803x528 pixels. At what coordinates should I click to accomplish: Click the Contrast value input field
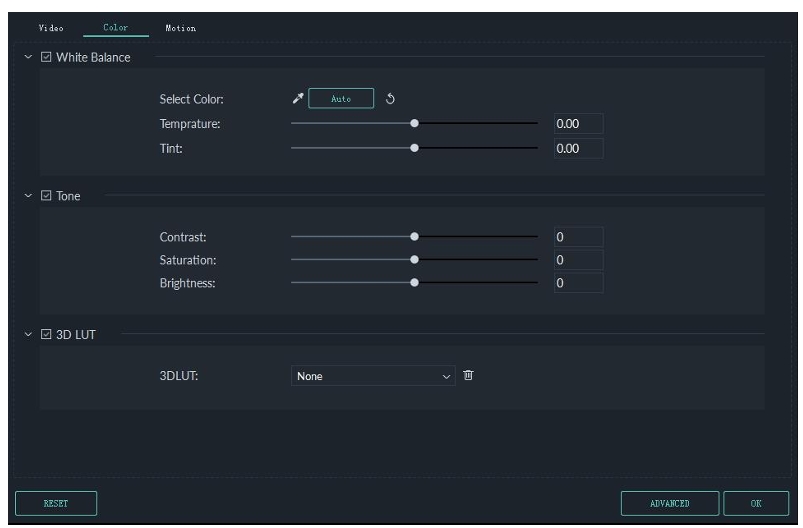[579, 237]
